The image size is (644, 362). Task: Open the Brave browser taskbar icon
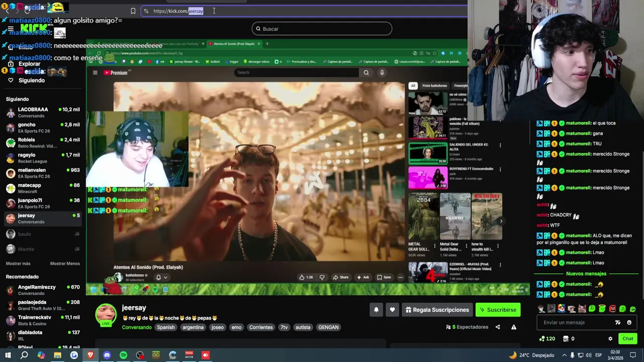click(x=91, y=355)
